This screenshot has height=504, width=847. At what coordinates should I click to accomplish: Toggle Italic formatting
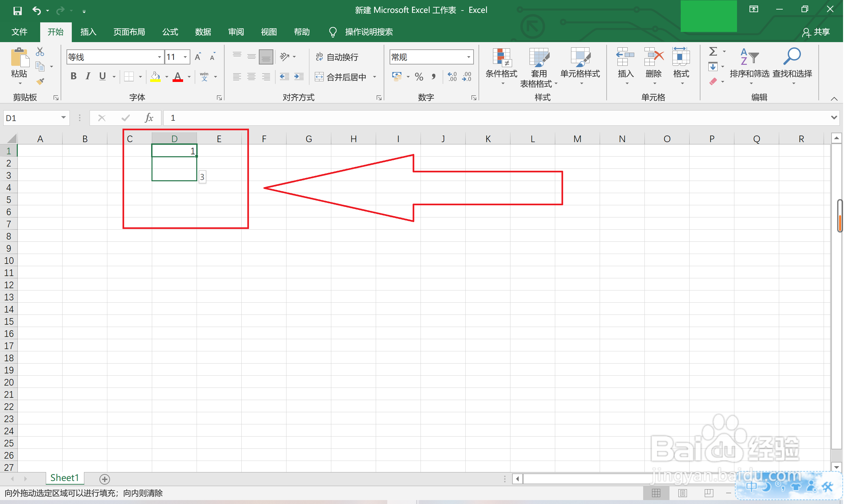(x=88, y=76)
